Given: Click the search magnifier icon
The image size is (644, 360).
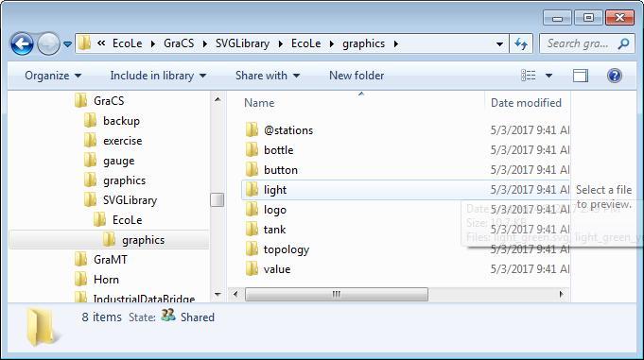Looking at the screenshot, I should click(623, 43).
